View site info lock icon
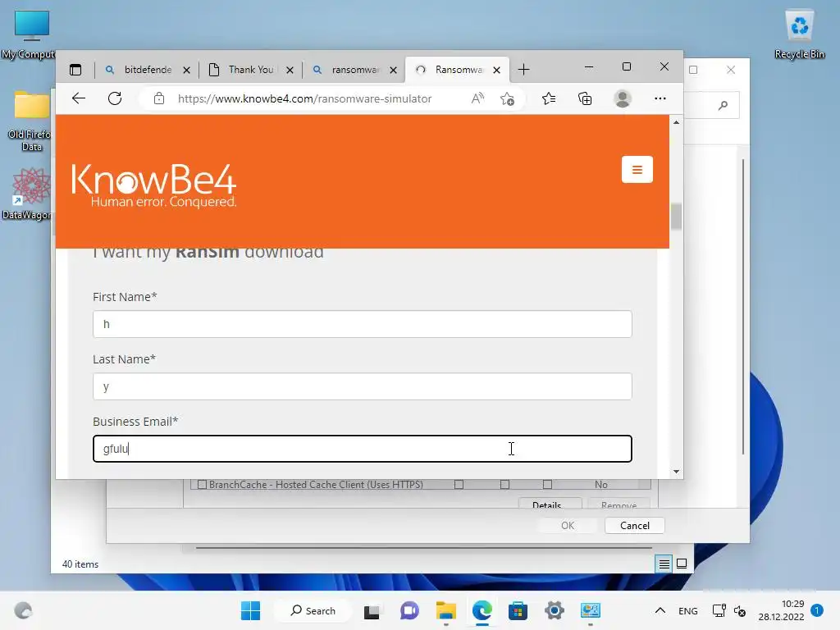The image size is (840, 630). click(158, 98)
